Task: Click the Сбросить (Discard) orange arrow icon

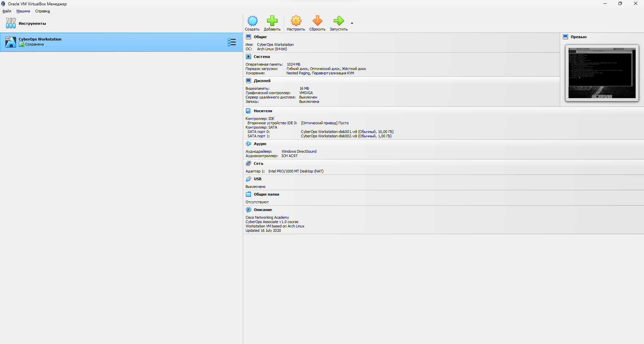Action: pyautogui.click(x=317, y=21)
